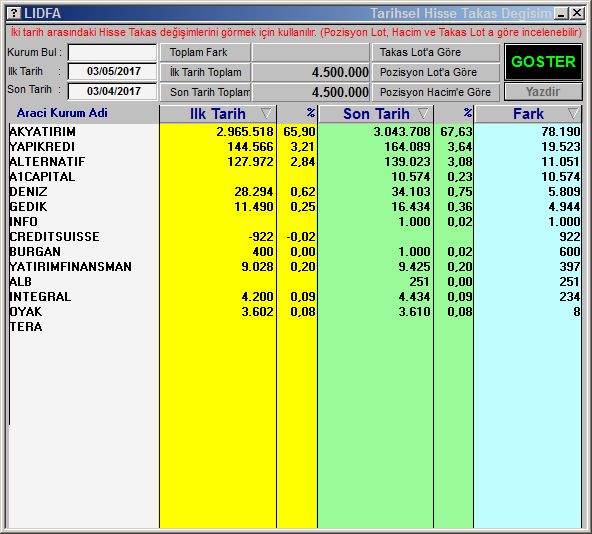Click the Yazdir print button
This screenshot has width=592, height=534.
(543, 92)
